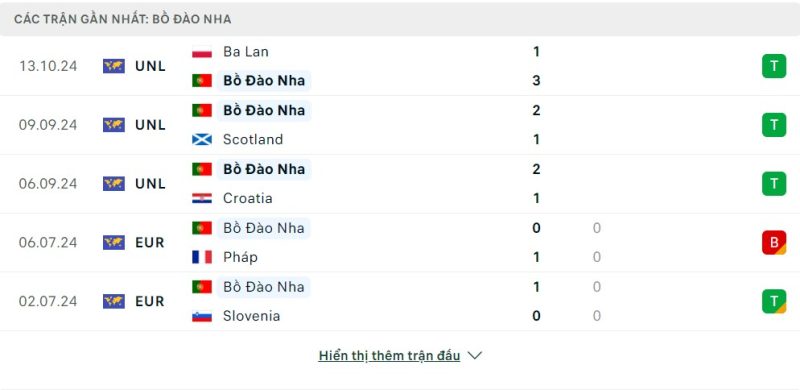Click the Poland flag icon next to Ba Lan
This screenshot has height=390, width=800.
202,52
